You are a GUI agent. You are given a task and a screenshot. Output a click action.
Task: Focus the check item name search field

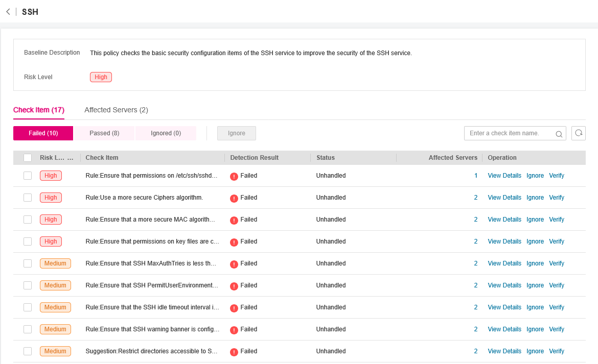click(510, 133)
